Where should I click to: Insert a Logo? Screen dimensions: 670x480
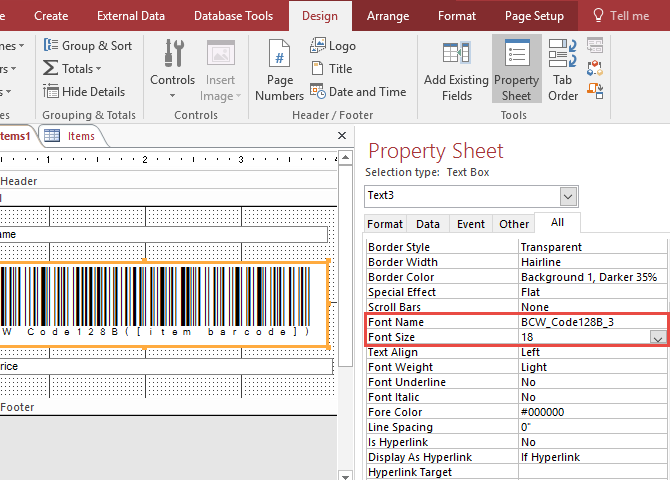click(x=333, y=45)
